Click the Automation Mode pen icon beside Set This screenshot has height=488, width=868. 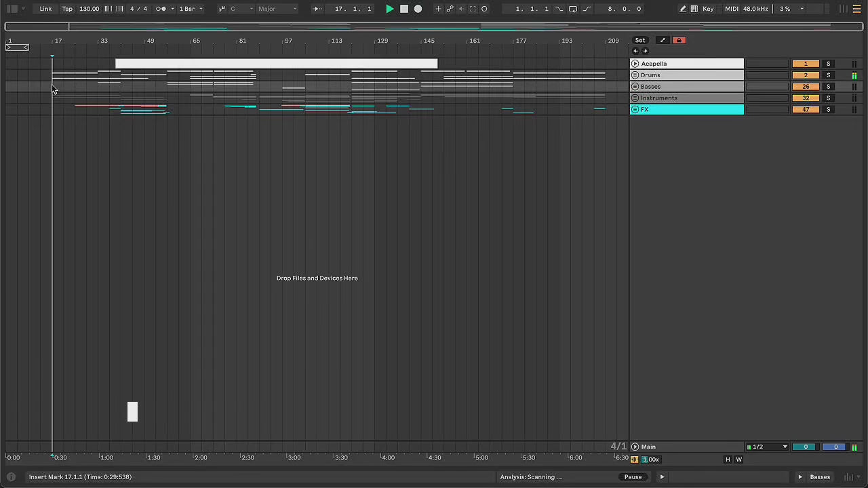[x=663, y=41]
